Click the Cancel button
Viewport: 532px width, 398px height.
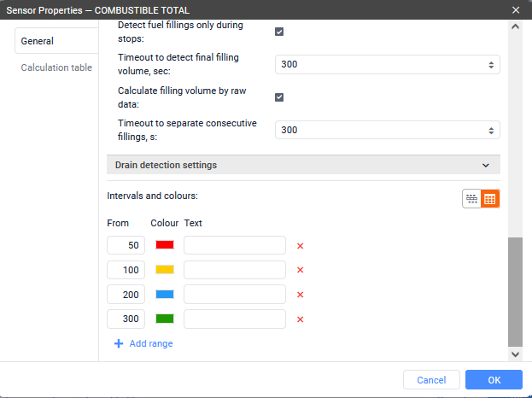click(431, 380)
